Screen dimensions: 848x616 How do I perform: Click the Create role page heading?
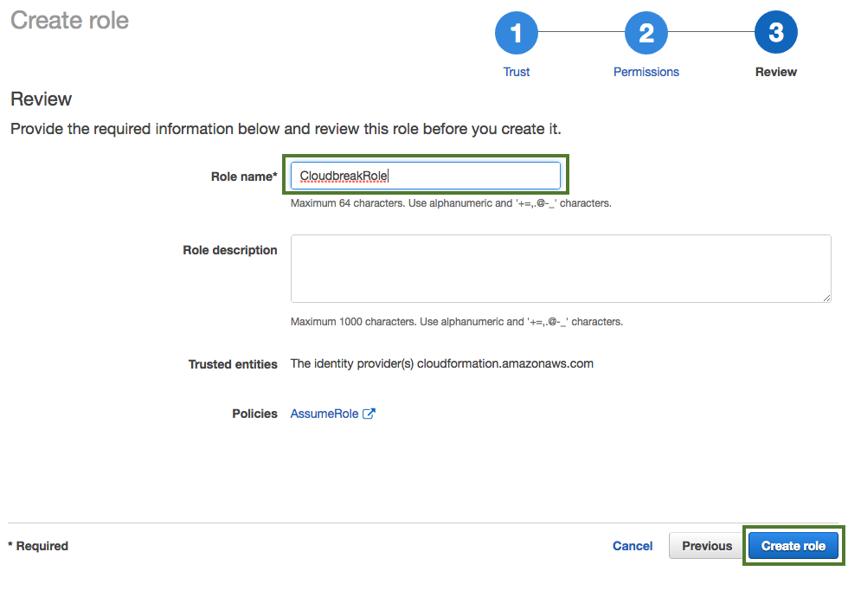(69, 21)
